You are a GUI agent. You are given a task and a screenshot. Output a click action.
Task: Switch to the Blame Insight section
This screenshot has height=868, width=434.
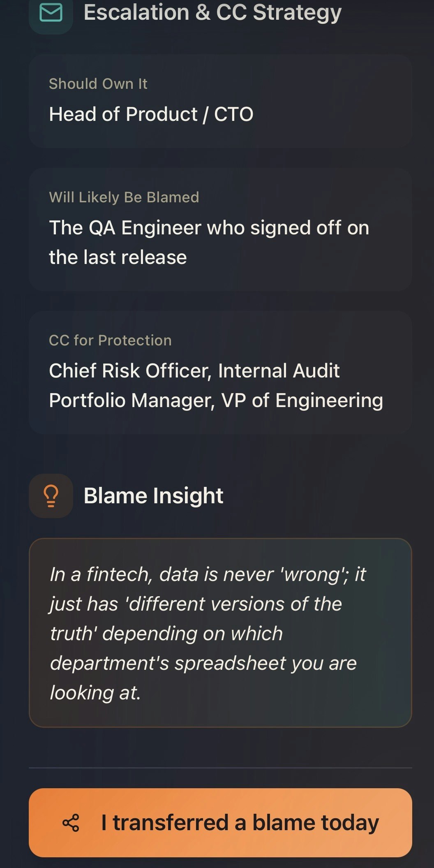(153, 495)
